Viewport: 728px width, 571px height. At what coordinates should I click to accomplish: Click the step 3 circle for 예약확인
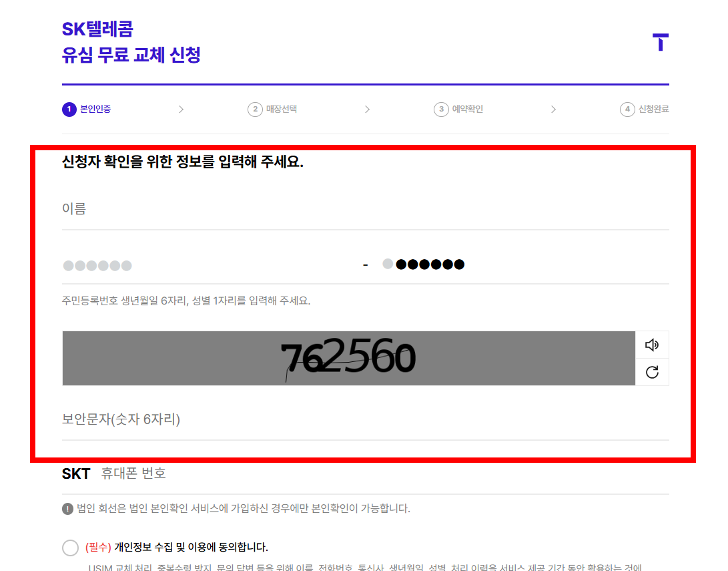click(x=441, y=109)
